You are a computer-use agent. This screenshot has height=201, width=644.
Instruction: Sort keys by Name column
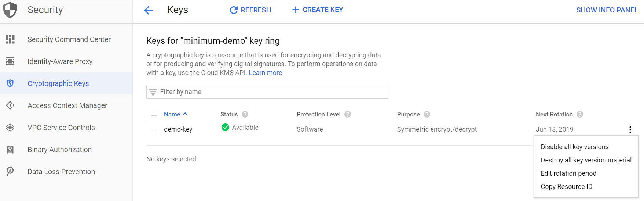point(176,114)
